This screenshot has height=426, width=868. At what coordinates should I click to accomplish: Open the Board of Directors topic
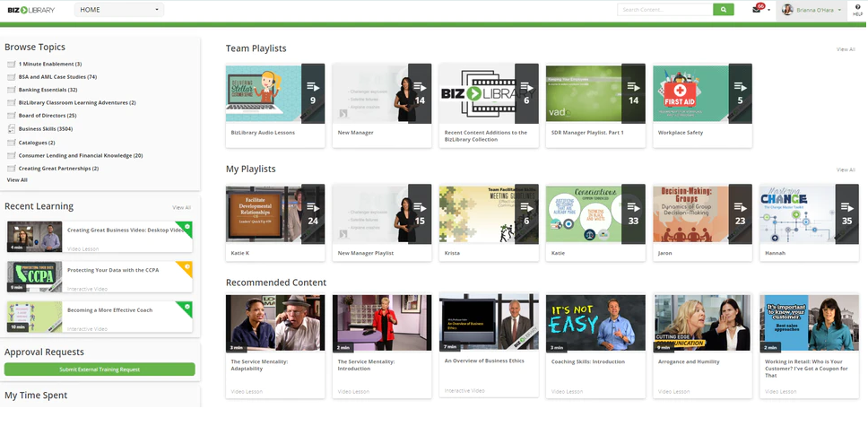[x=48, y=116]
